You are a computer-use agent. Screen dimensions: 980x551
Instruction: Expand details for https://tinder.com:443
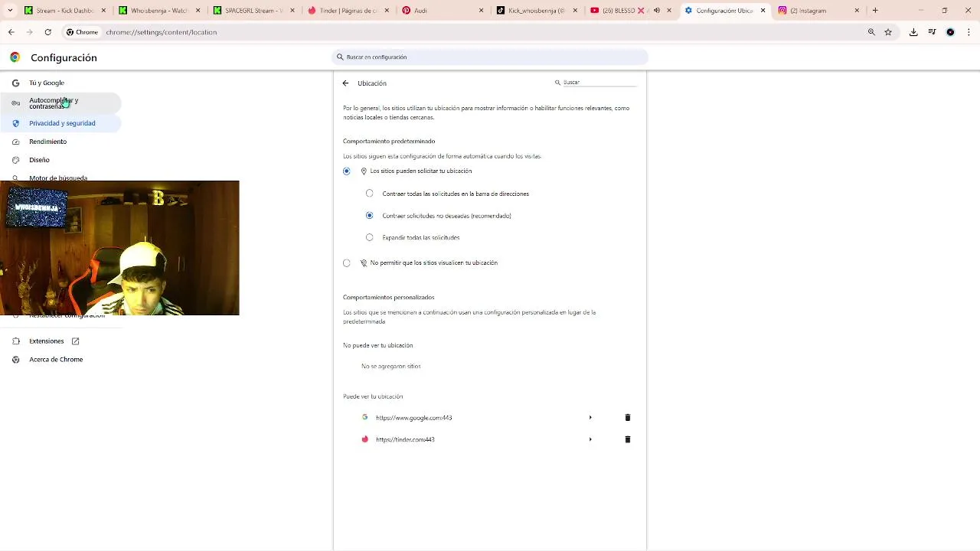pos(590,439)
